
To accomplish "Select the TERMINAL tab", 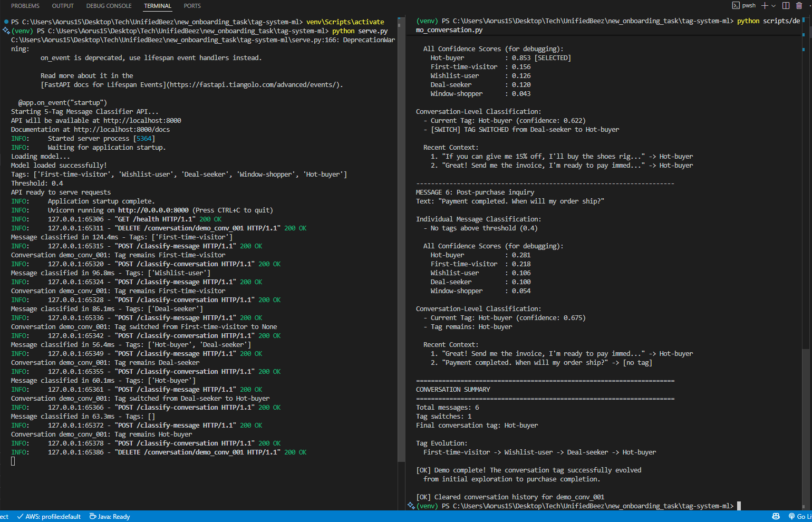I will (157, 6).
